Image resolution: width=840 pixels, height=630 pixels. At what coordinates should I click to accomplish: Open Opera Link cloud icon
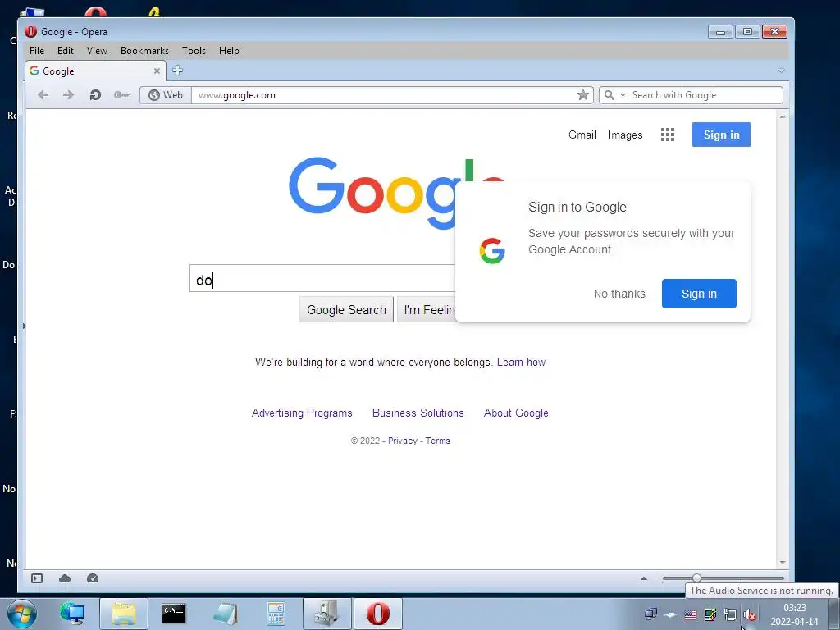point(65,578)
